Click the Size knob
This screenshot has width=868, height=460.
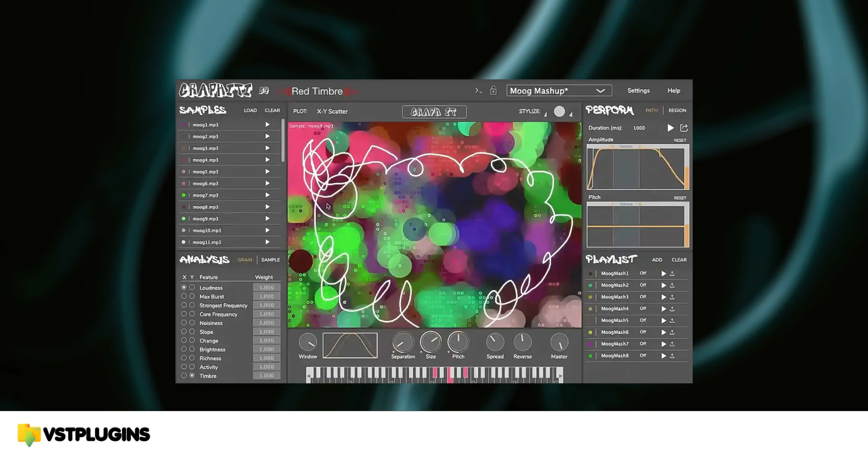pyautogui.click(x=431, y=342)
